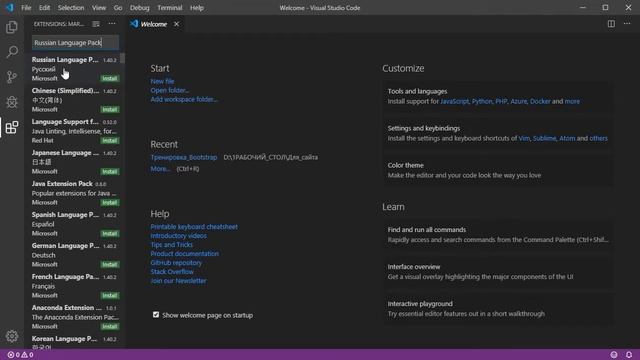
Task: Open Interactive playground
Action: (497, 309)
